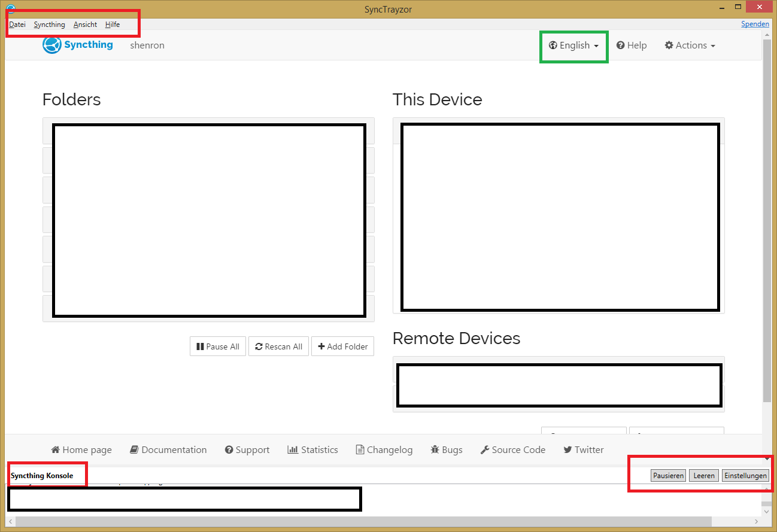
Task: Open the Statistics footer link
Action: coord(313,450)
